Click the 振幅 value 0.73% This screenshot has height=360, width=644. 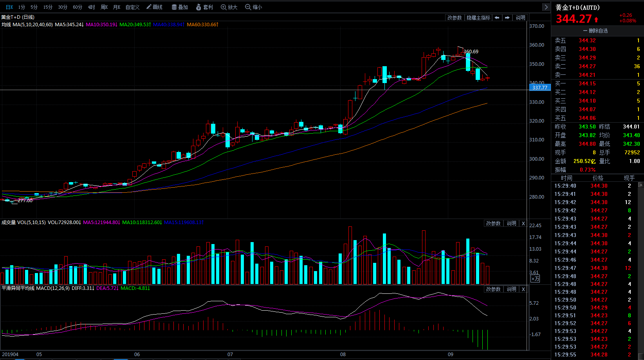tap(588, 170)
